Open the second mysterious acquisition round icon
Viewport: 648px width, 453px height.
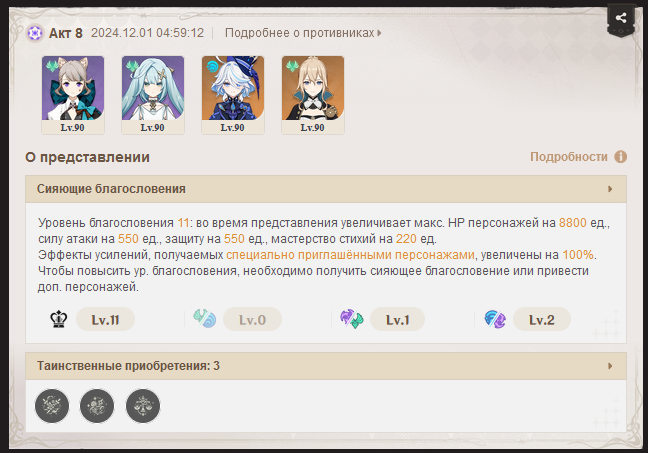point(97,406)
